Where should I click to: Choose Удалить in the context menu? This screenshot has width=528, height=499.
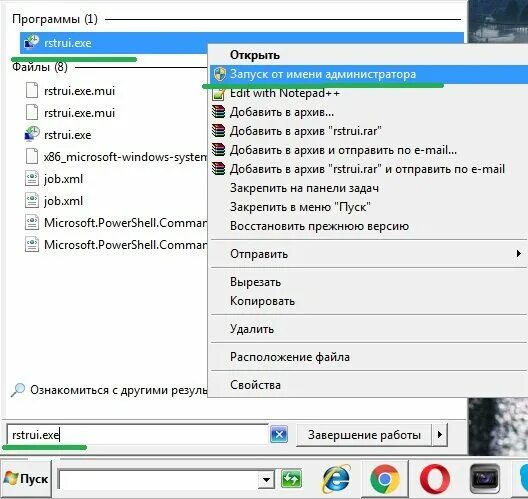tap(368, 329)
